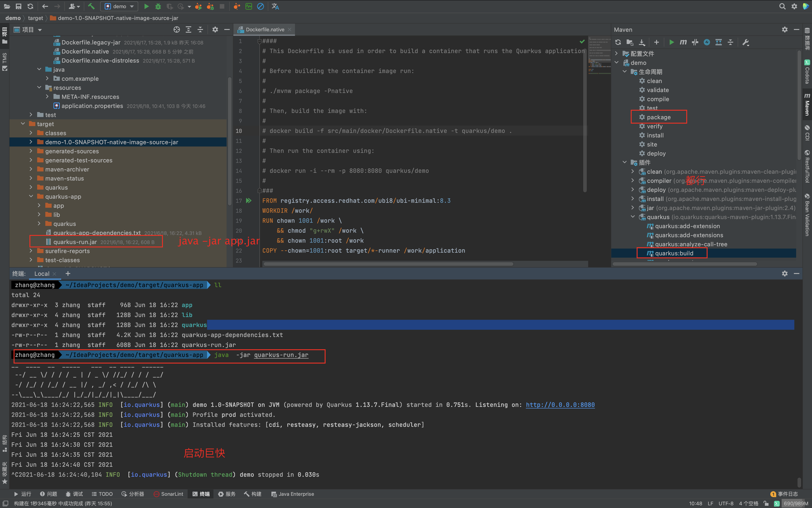Collapse the quarkus plugin node in Maven
812x508 pixels.
click(x=633, y=217)
